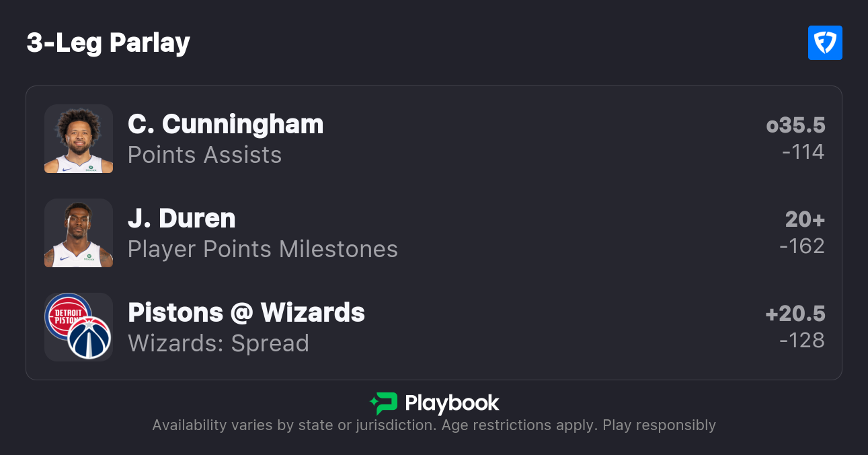Screen dimensions: 868x455
Task: Click the FanDuel sportsbook logo icon
Action: click(x=825, y=43)
